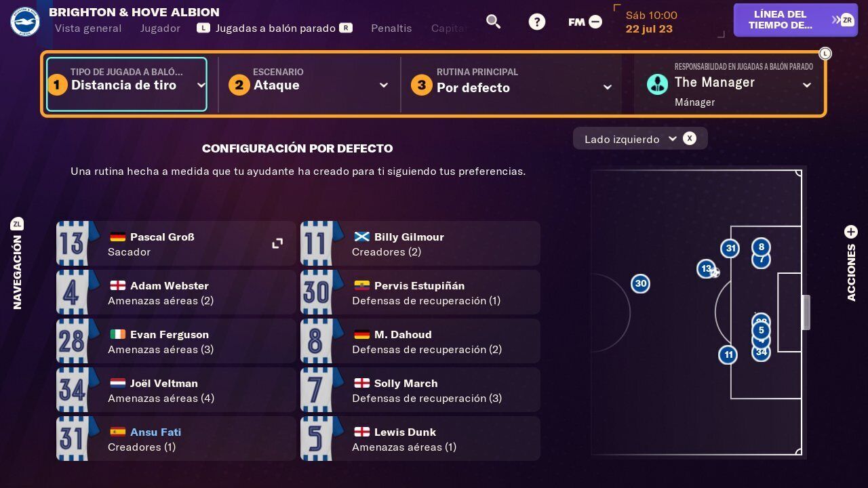The image size is (868, 488).
Task: Click the ZL Navegación shortcut icon
Action: point(18,224)
